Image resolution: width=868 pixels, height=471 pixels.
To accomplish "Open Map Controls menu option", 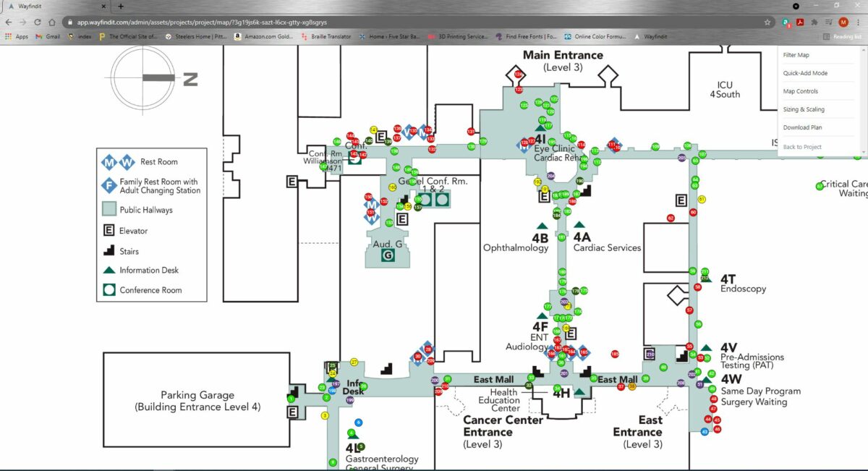I will click(800, 91).
